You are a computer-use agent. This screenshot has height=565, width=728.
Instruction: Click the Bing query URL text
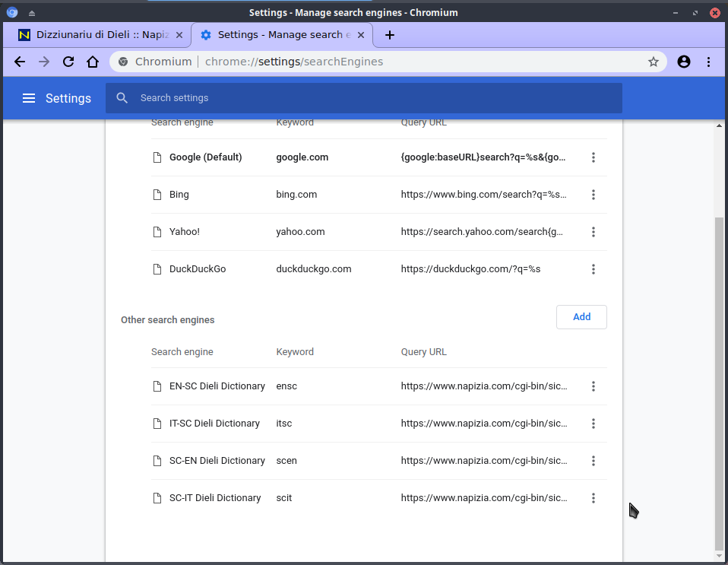click(x=484, y=195)
